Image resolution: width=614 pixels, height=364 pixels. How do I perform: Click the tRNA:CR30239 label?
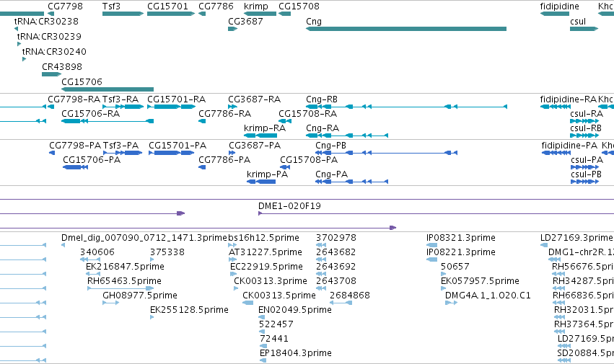tap(49, 36)
